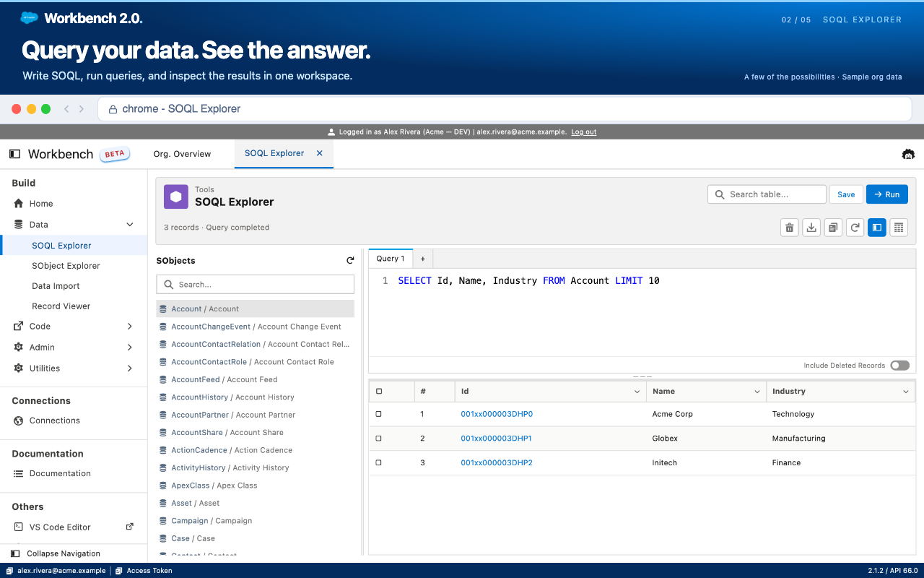Click the Search table input field
Screen dimensions: 924x578
point(767,194)
